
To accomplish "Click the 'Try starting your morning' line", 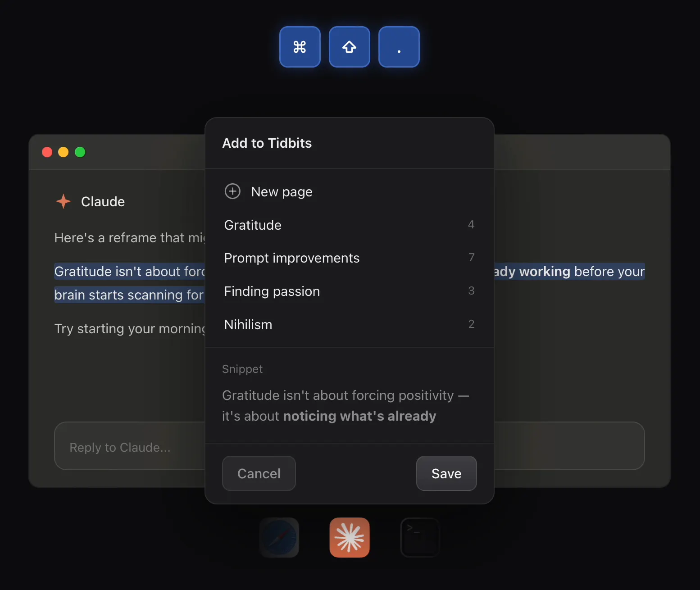I will click(130, 329).
